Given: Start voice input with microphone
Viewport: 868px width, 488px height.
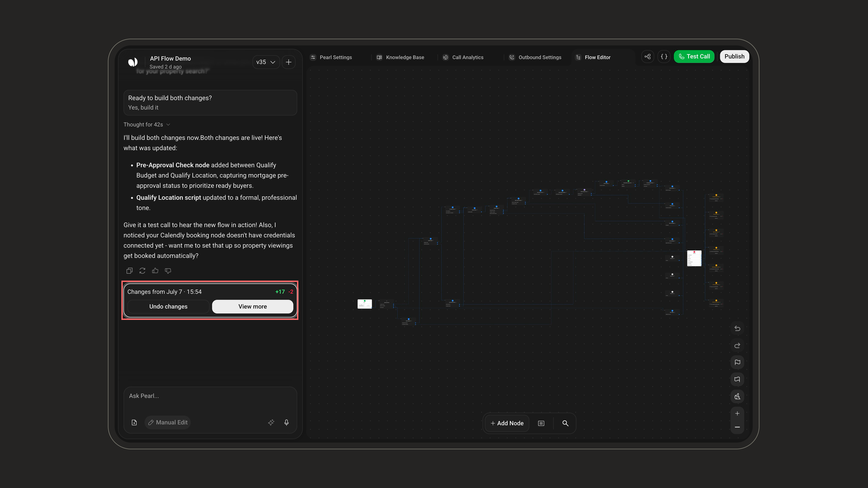Looking at the screenshot, I should 286,422.
